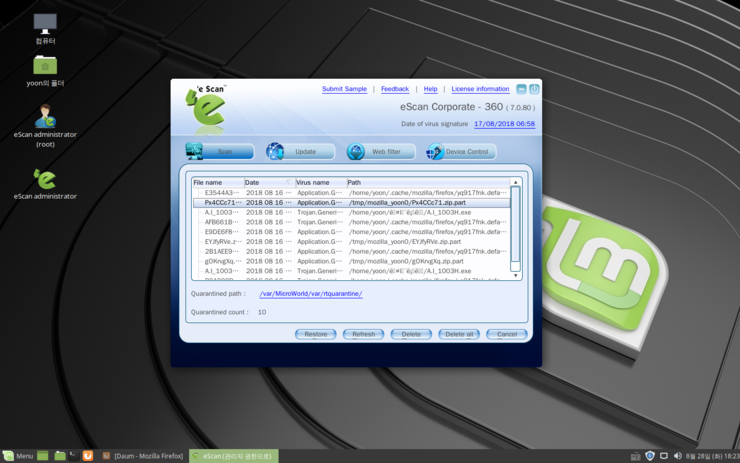Open the Feedback link

click(395, 89)
